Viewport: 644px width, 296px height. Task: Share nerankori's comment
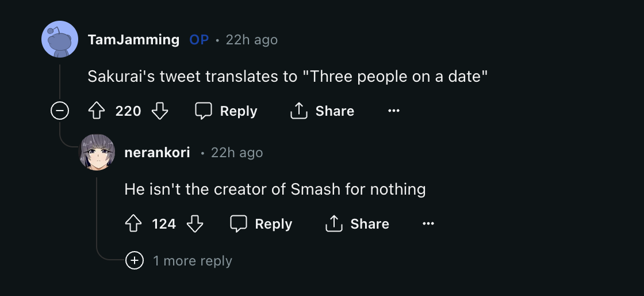tap(357, 224)
